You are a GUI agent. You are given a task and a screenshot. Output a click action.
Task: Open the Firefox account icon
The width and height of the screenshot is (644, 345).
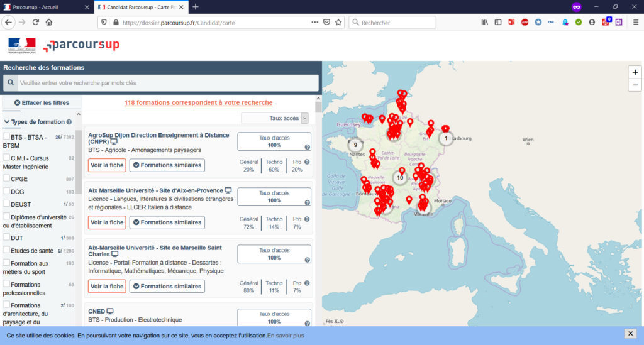click(x=592, y=23)
